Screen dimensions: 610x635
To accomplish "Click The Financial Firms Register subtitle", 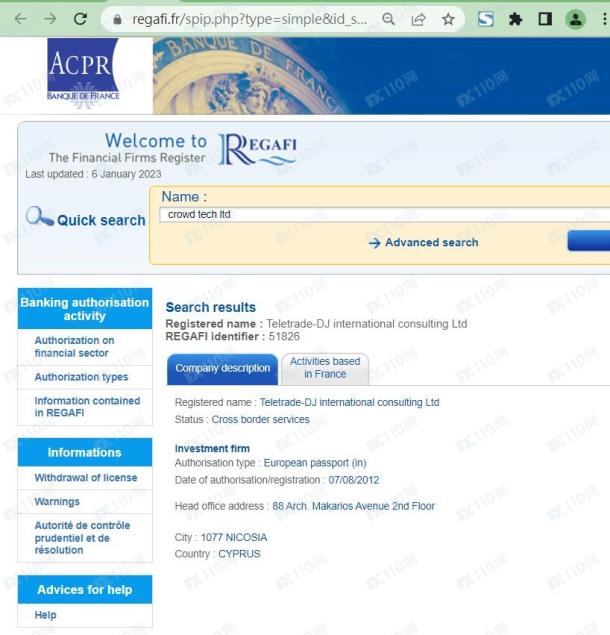I will pyautogui.click(x=127, y=158).
